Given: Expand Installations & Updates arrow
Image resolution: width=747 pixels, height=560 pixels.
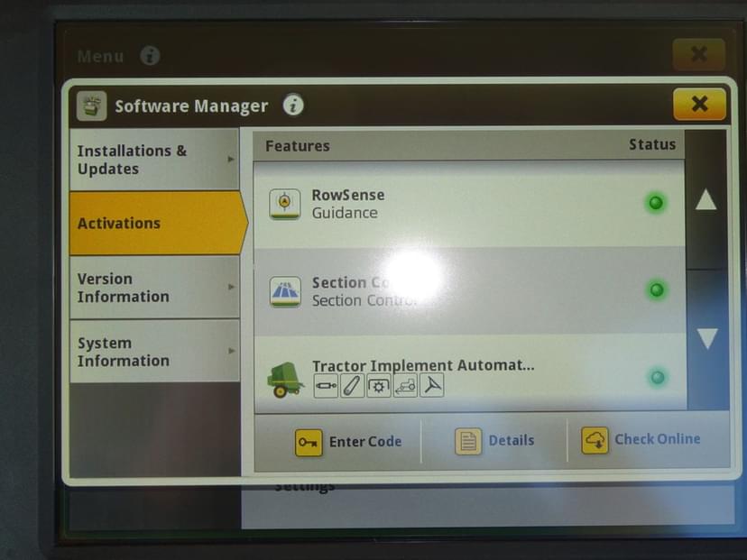Looking at the screenshot, I should pos(231,159).
